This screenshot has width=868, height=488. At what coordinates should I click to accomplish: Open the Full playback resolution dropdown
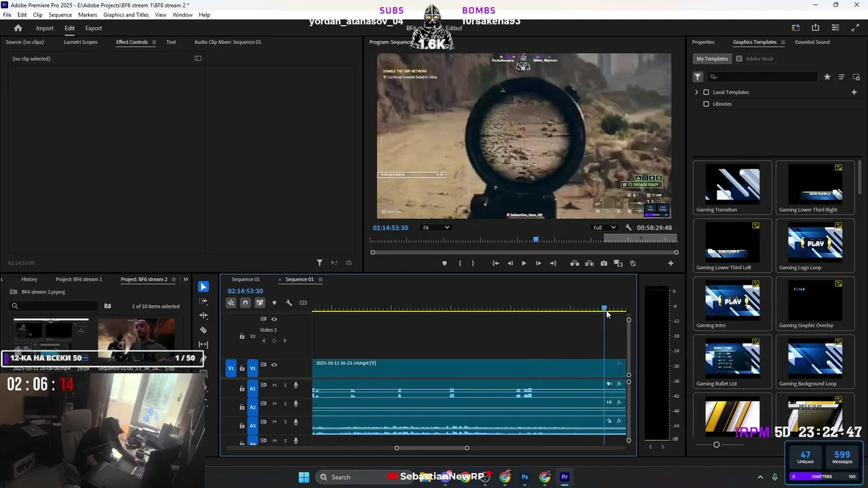point(604,228)
